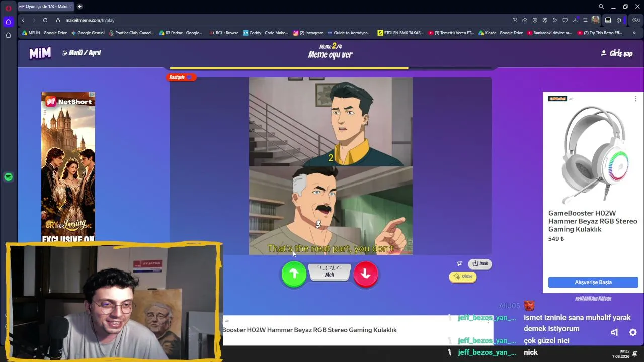Open the search-tabs magnifier in the title bar
Image resolution: width=644 pixels, height=362 pixels.
[x=601, y=7]
